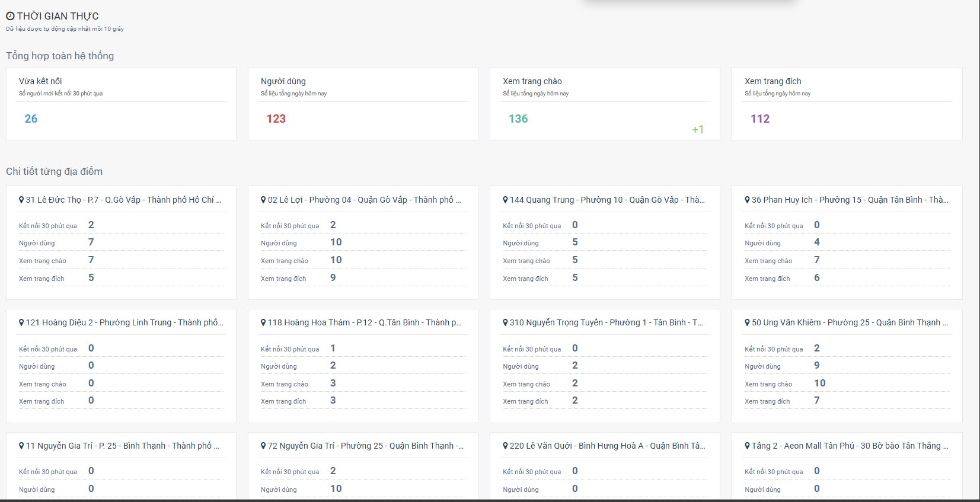This screenshot has height=502, width=980.
Task: Click the map pin icon for 50 Ung Văn Khiêm
Action: tap(747, 322)
